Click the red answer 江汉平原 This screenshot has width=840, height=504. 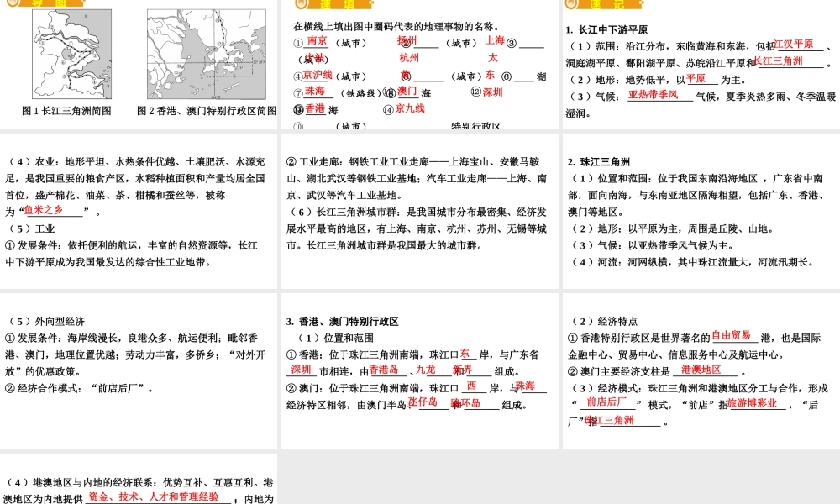click(794, 44)
